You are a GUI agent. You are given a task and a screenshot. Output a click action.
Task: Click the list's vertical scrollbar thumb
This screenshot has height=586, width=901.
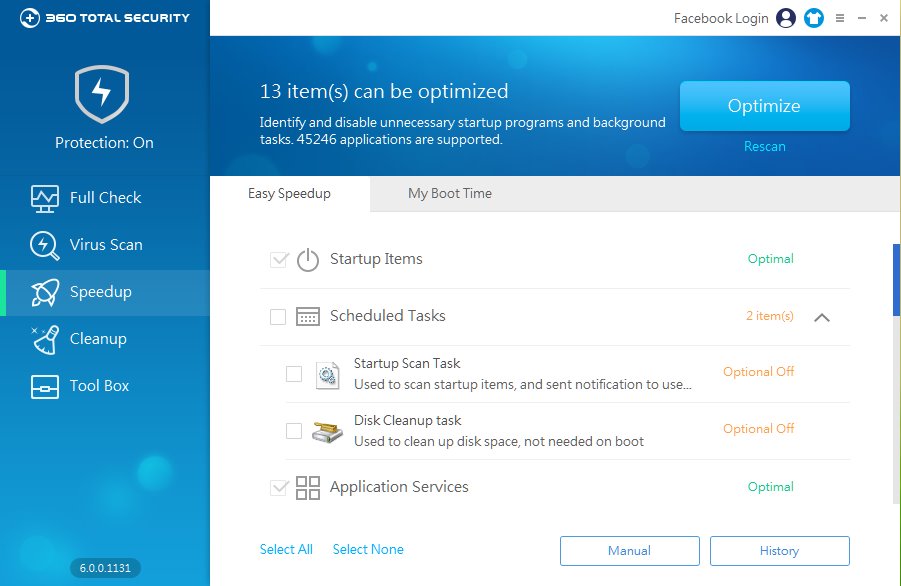(896, 280)
